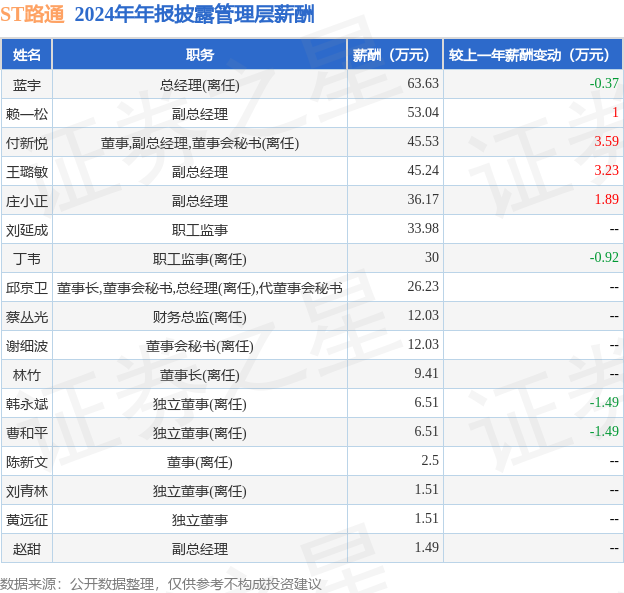Click the salary value 30

click(432, 258)
